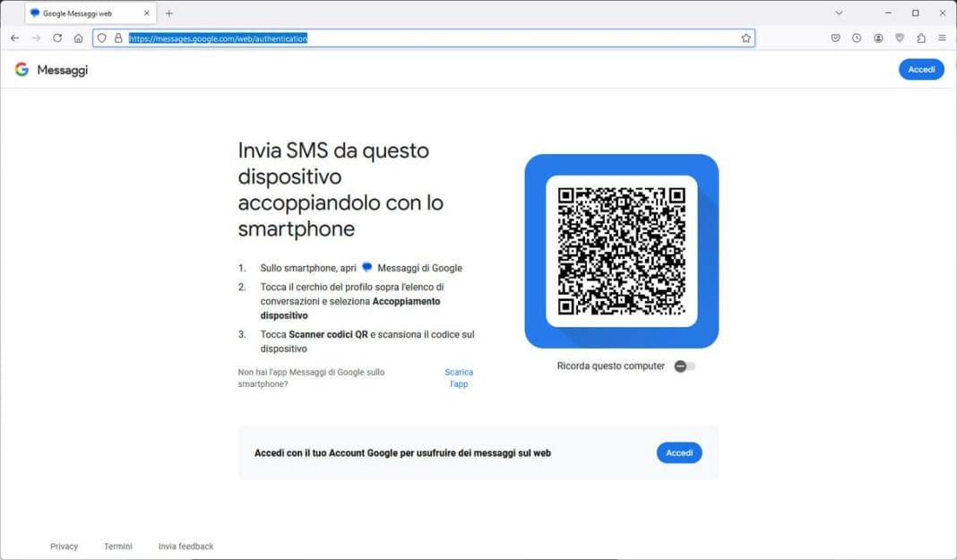The height and width of the screenshot is (560, 957).
Task: Close the Google Messaggi web tab
Action: 146,13
